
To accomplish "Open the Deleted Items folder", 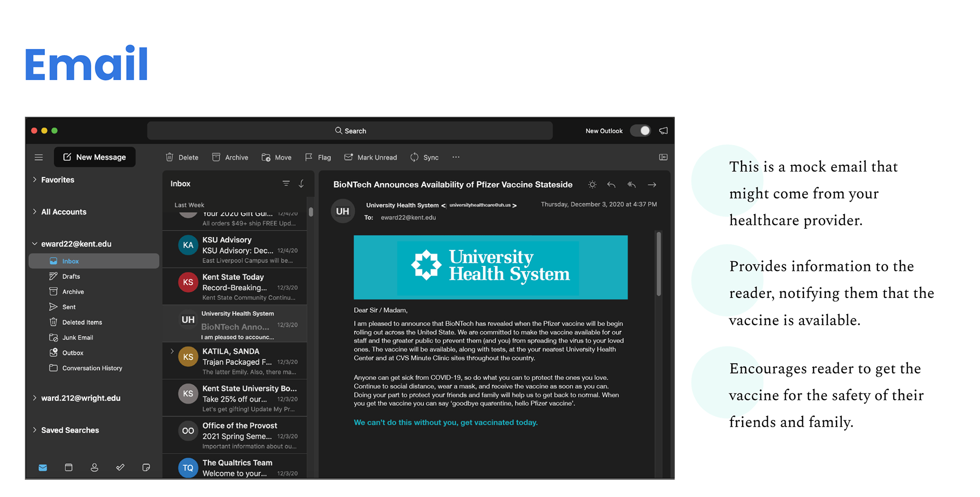I will click(76, 322).
